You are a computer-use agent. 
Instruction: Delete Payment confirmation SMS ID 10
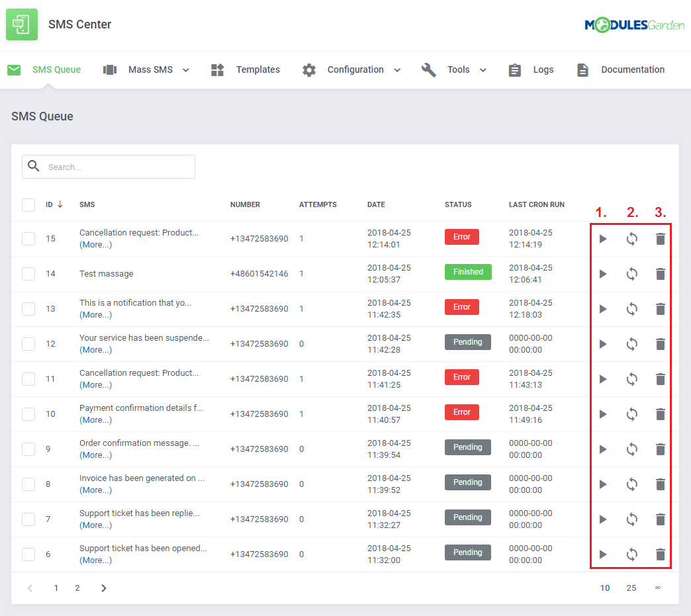(x=660, y=414)
